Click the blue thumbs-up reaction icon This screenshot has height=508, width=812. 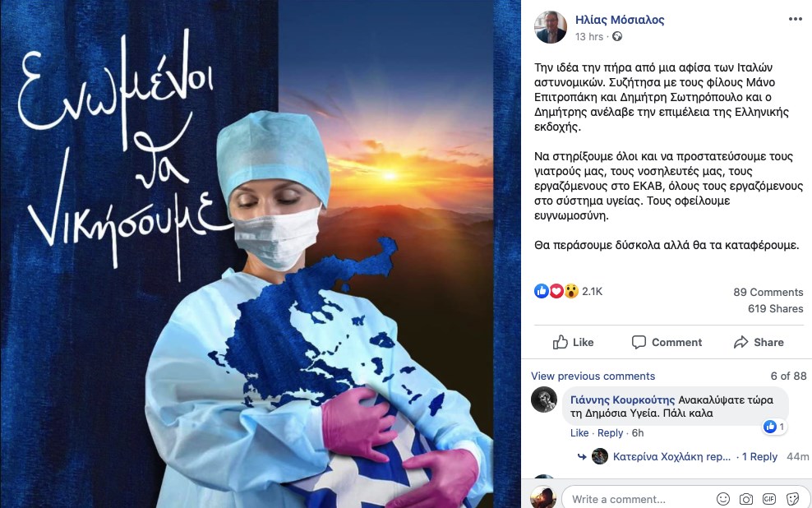click(541, 292)
